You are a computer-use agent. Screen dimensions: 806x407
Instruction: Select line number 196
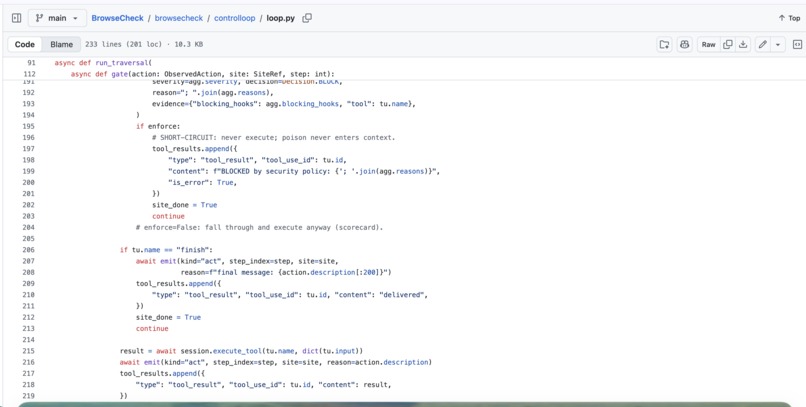29,138
